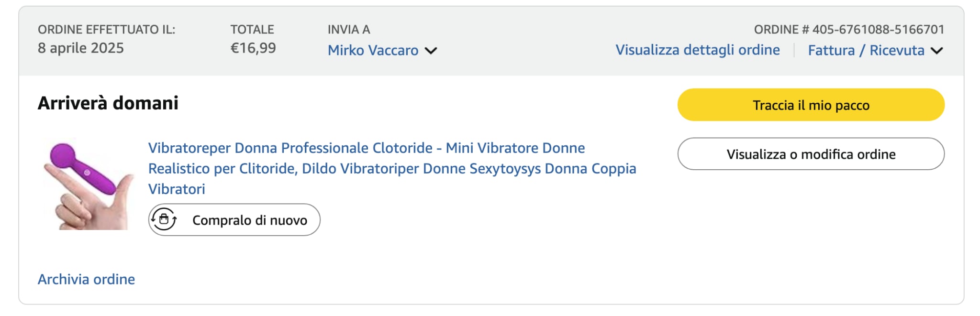Open the Fattura / Ricevuta dropdown arrow
Screen dimensions: 980x316
coord(937,51)
